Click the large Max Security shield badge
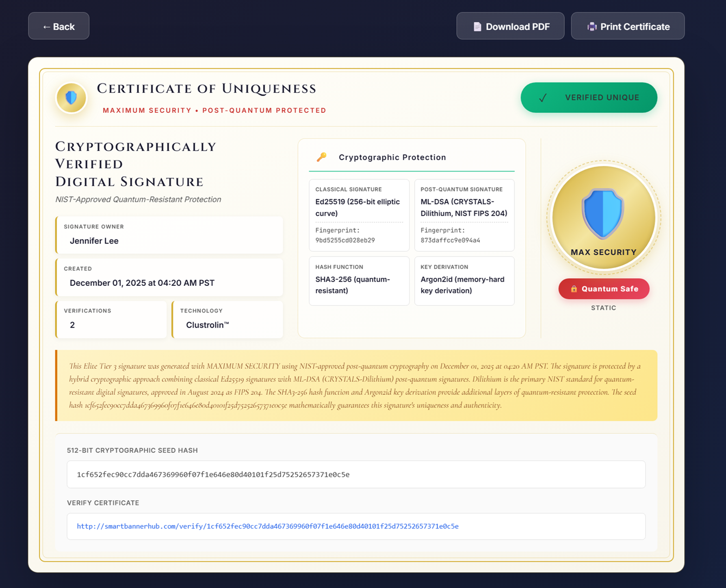The image size is (726, 588). pos(603,217)
